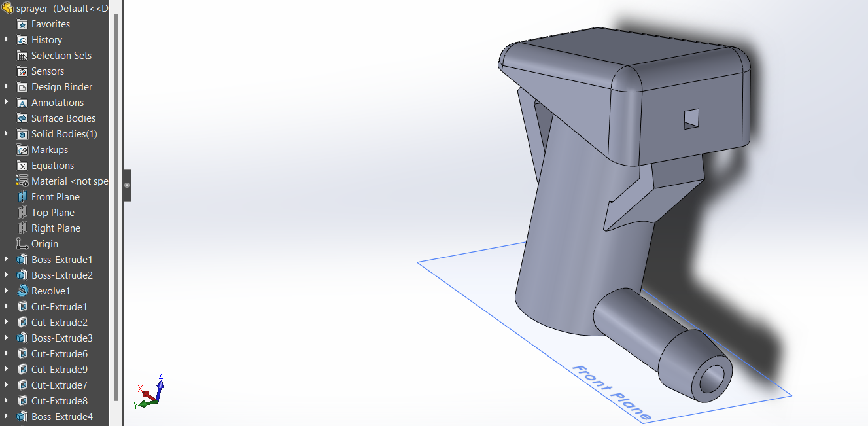
Task: Expand the Boss-Extrude1 feature
Action: pyautogui.click(x=7, y=260)
